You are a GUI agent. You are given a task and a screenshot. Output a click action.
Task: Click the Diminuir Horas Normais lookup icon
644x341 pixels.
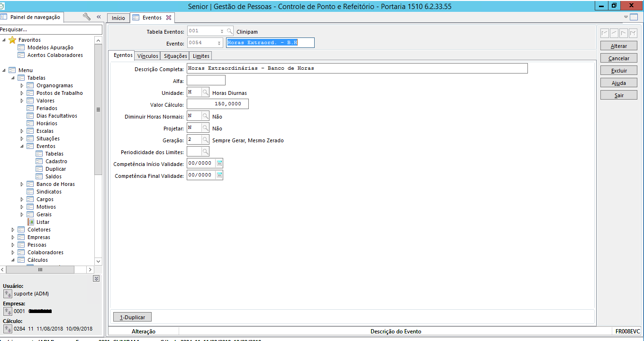pyautogui.click(x=205, y=116)
